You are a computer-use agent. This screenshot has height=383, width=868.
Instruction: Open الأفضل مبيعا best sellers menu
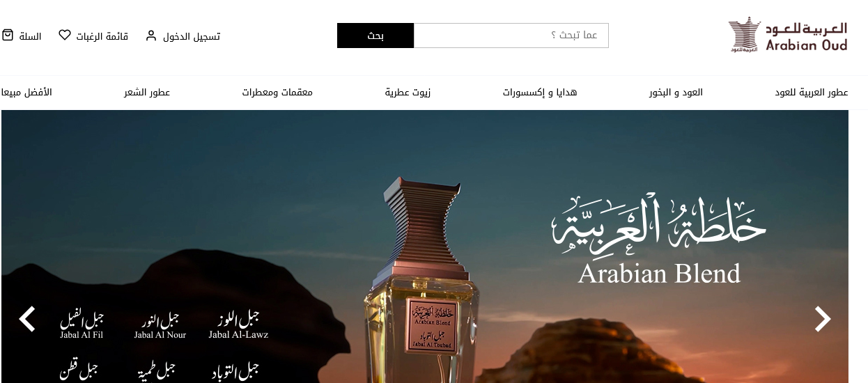[26, 93]
